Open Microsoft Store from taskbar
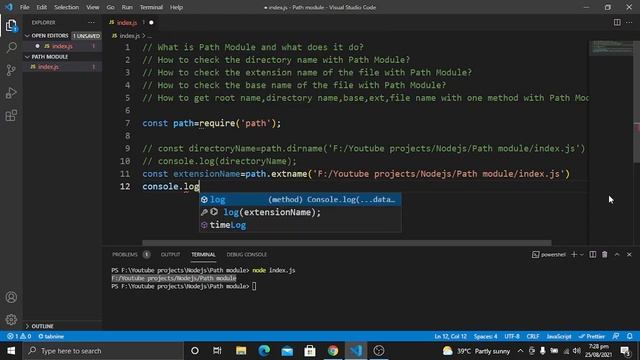Screen dimensions: 640x360 (310, 351)
